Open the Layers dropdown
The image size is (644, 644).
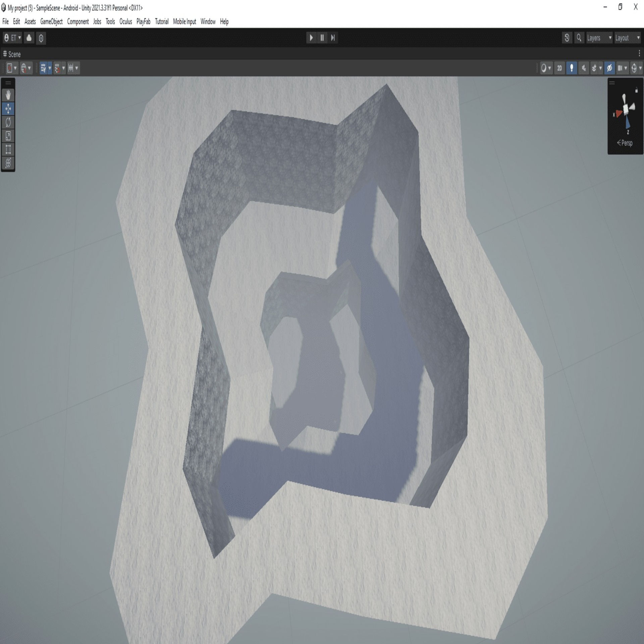click(x=599, y=38)
